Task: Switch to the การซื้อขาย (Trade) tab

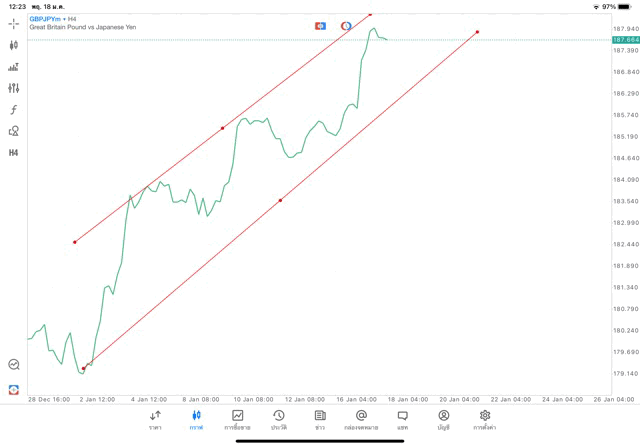Action: tap(237, 419)
